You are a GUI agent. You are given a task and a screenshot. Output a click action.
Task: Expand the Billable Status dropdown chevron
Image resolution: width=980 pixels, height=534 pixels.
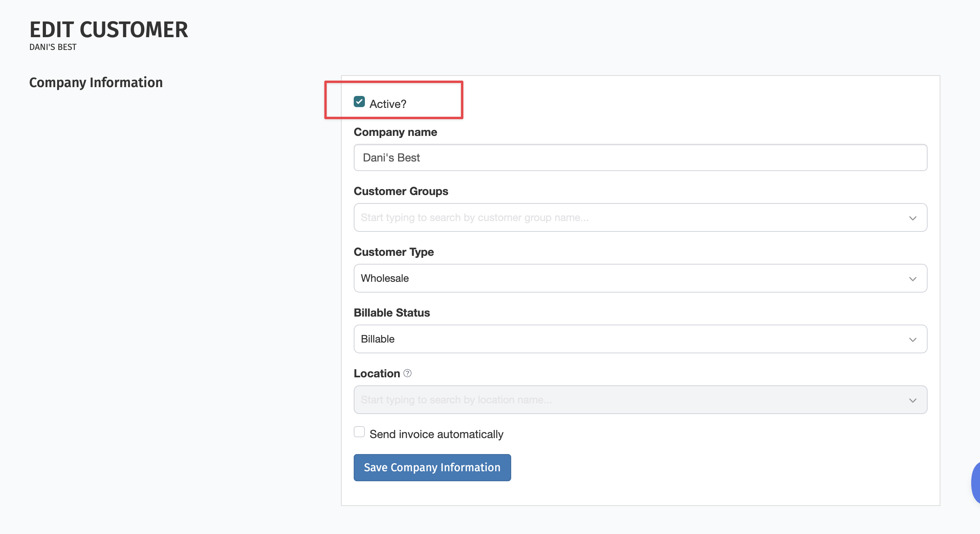tap(912, 340)
